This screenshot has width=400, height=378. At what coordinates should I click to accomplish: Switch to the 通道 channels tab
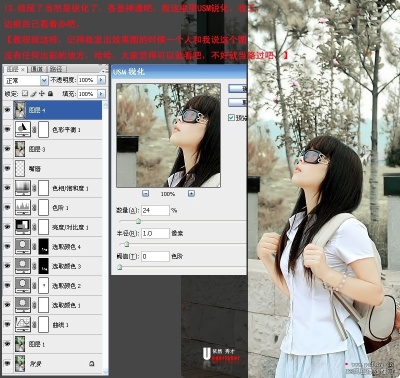pyautogui.click(x=37, y=69)
